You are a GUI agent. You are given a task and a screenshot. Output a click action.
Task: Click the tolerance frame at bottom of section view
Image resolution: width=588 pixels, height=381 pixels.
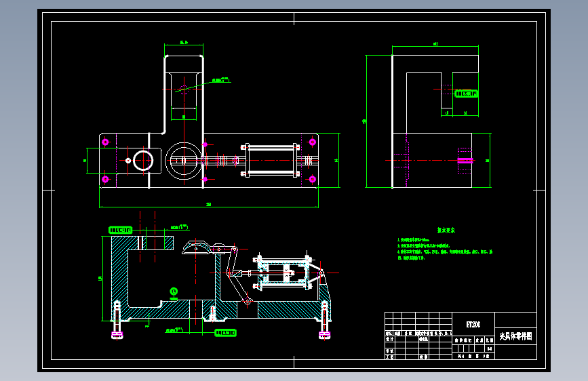click(225, 333)
